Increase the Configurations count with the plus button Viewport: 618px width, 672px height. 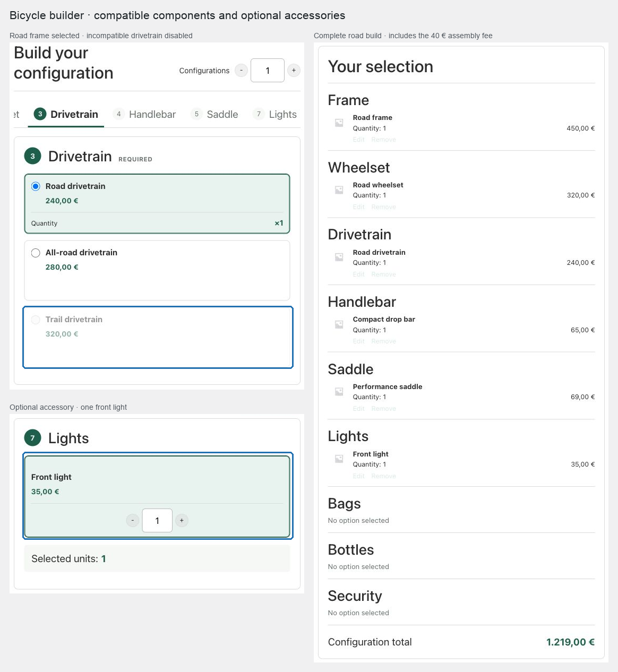[x=294, y=70]
